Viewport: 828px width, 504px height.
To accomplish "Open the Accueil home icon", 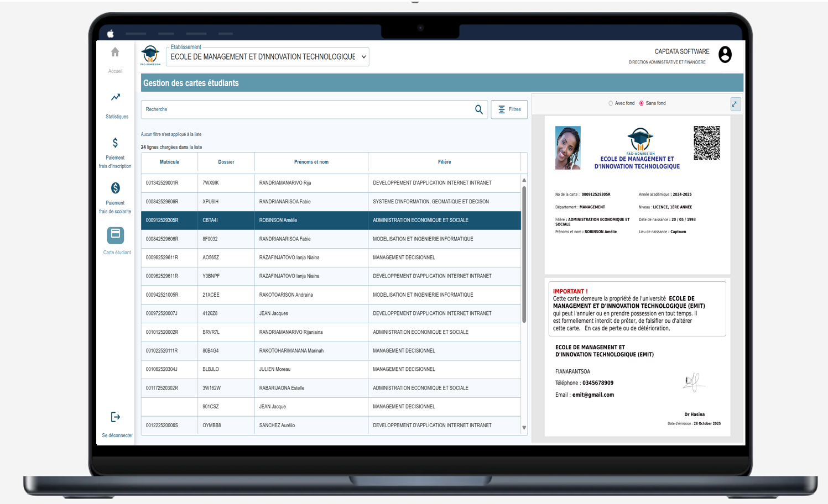I will pyautogui.click(x=115, y=53).
